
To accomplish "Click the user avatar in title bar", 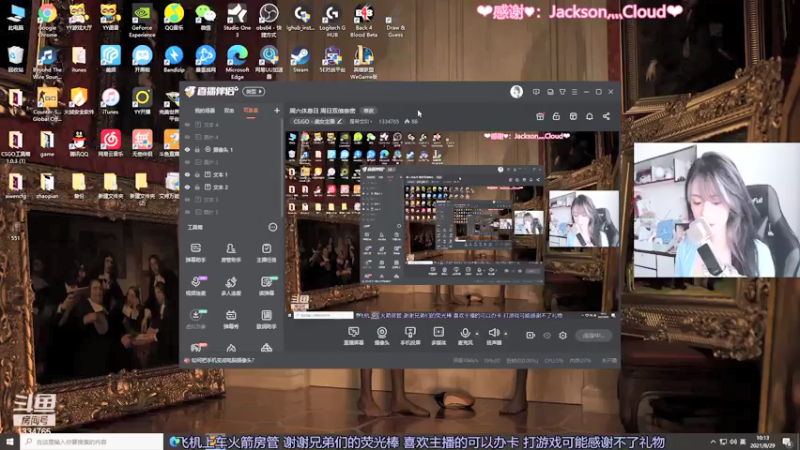I will (516, 91).
